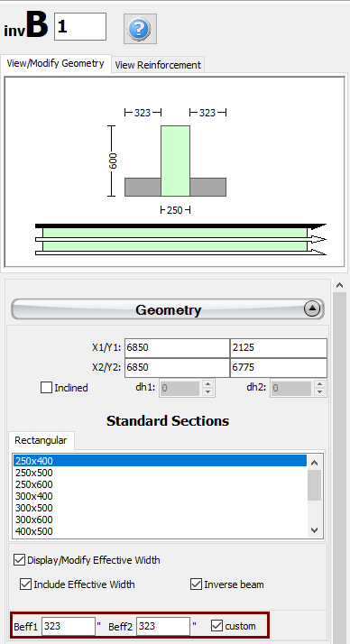The image size is (350, 644).
Task: Open the blue question mark help button
Action: [x=140, y=29]
